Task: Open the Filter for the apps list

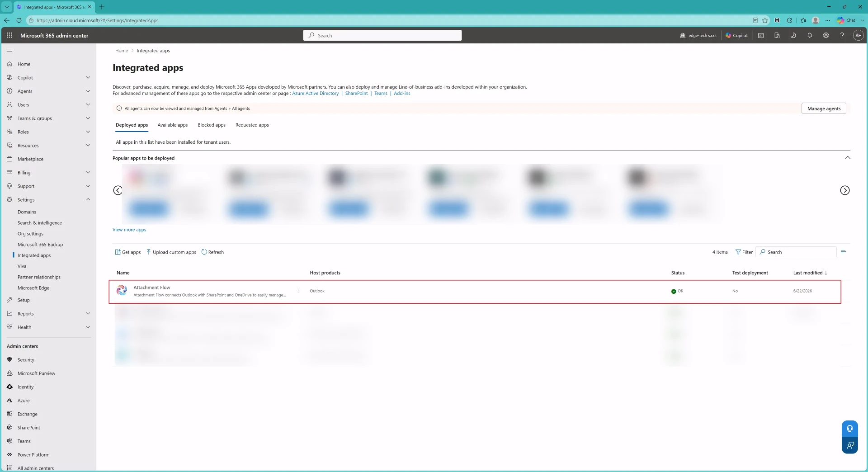Action: click(x=744, y=252)
